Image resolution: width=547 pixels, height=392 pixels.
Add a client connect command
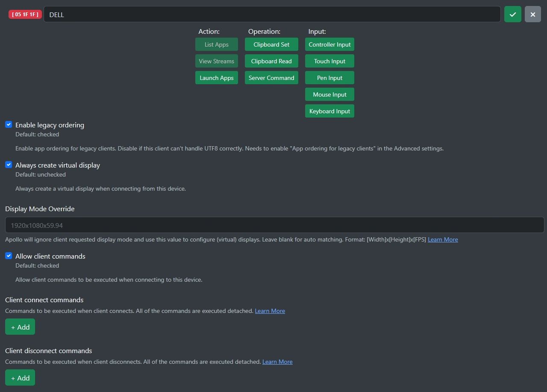(x=20, y=327)
